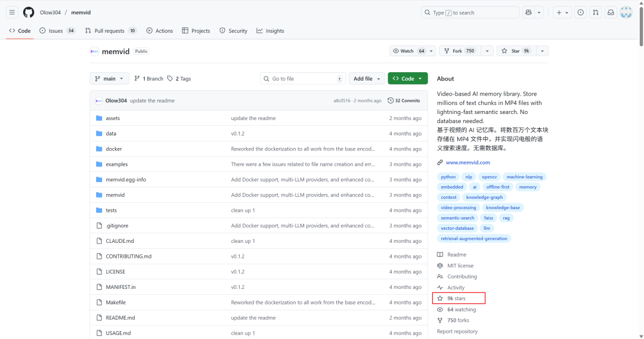
Task: Open the Issues tab
Action: point(57,31)
